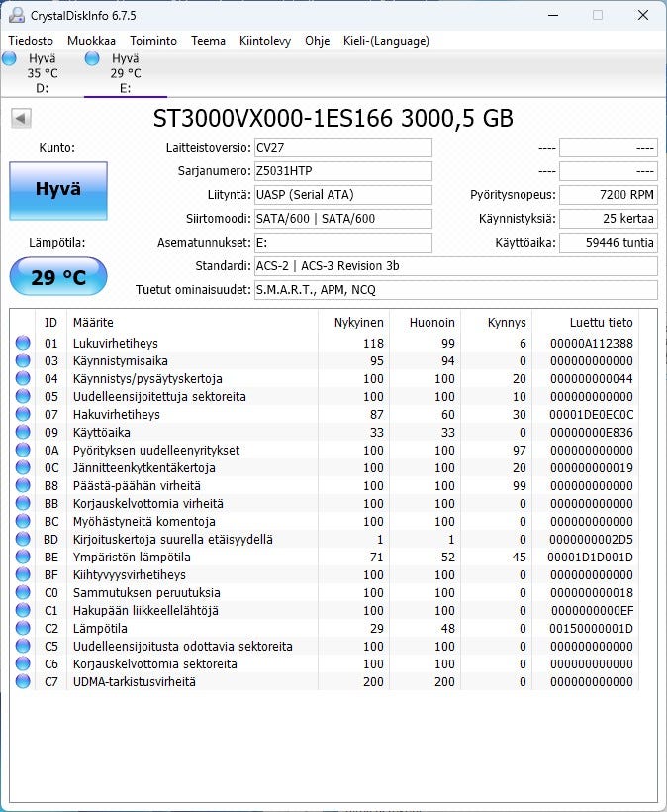Viewport: 667px width, 812px height.
Task: Click the CrystalDiskInfo app icon in title bar
Action: [17, 15]
